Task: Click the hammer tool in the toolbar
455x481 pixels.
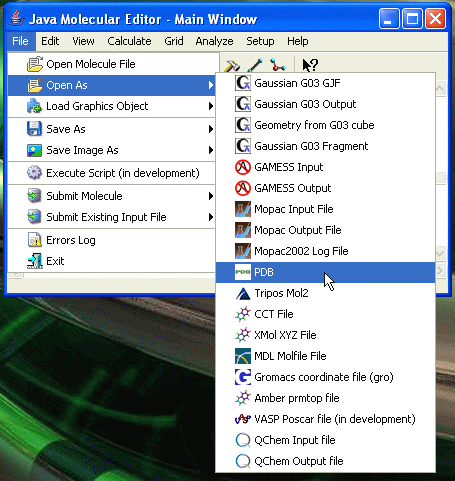Action: click(232, 65)
